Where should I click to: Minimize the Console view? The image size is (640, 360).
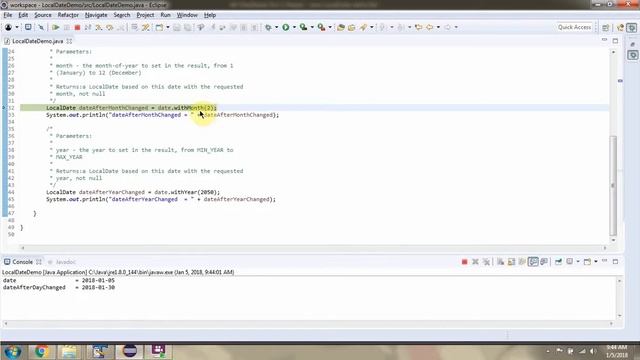click(604, 261)
